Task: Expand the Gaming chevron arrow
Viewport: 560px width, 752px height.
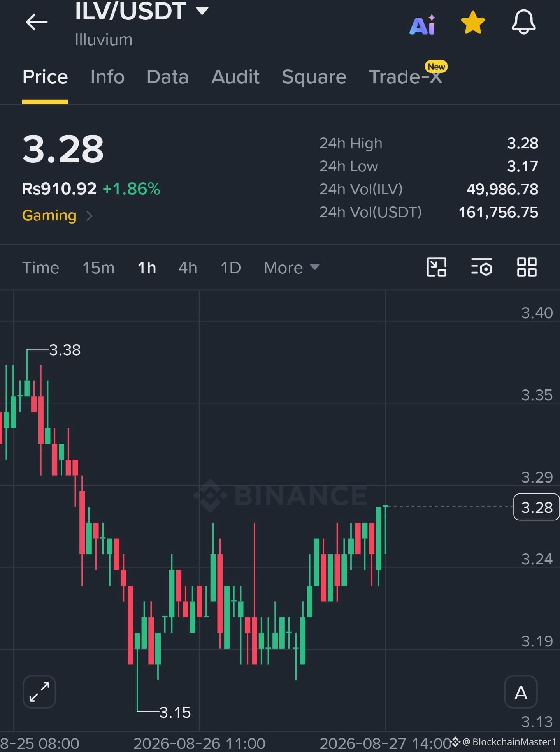Action: [89, 216]
